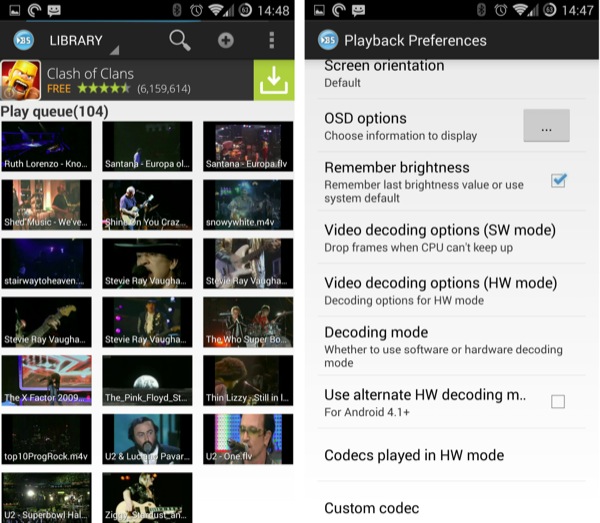
Task: Open Video decoding options (HW mode)
Action: point(452,290)
